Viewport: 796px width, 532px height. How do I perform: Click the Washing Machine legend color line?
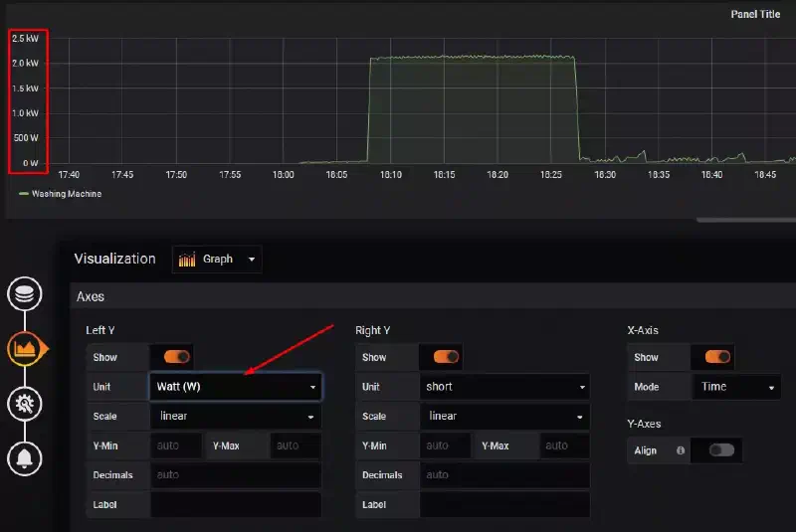pyautogui.click(x=23, y=194)
